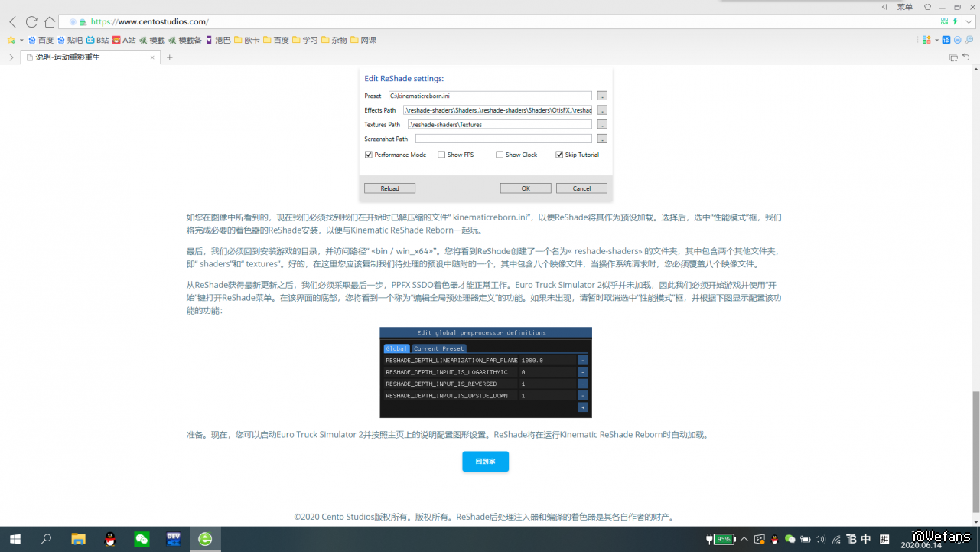
Task: Switch to the Current Preset tab
Action: click(x=438, y=348)
